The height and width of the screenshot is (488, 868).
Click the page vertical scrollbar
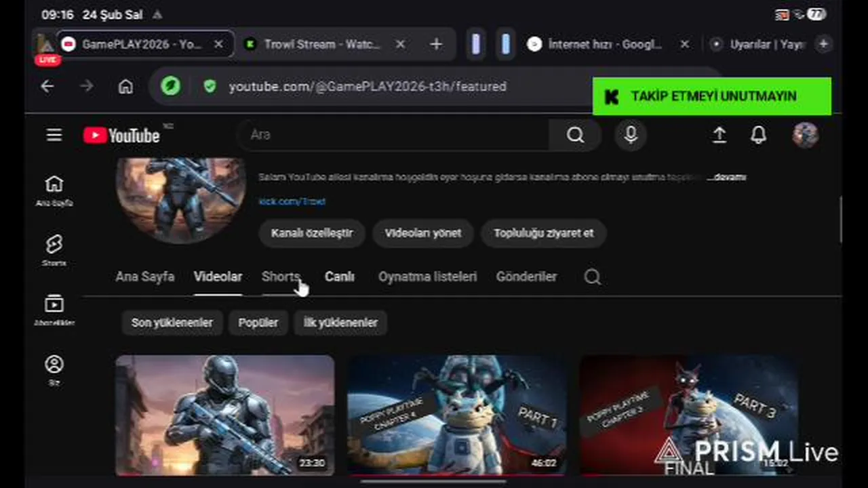[841, 219]
